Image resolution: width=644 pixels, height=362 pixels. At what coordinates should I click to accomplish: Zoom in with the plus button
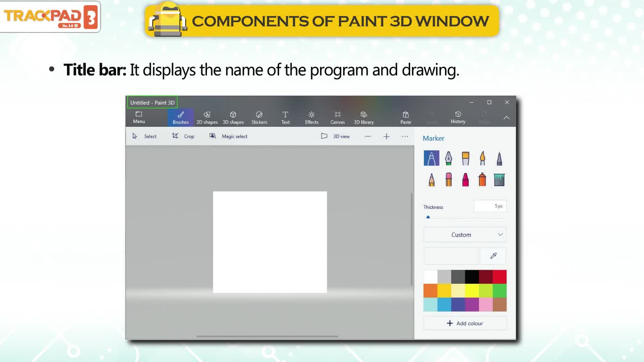386,136
